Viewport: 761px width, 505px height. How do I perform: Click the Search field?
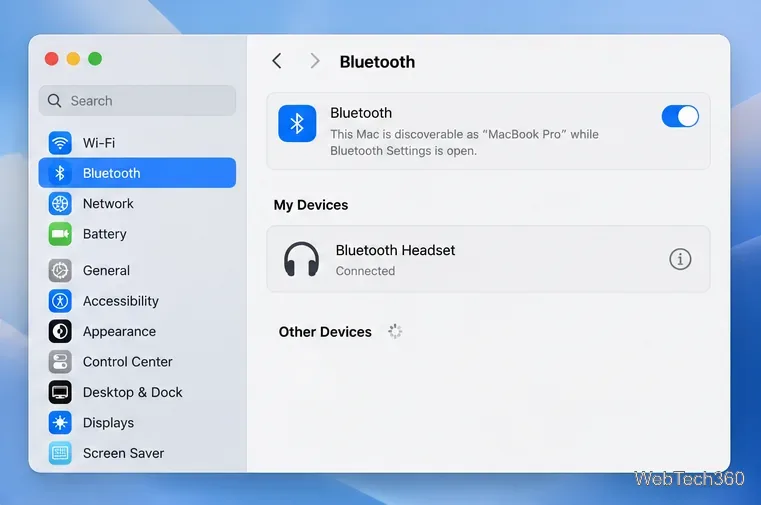pos(137,101)
